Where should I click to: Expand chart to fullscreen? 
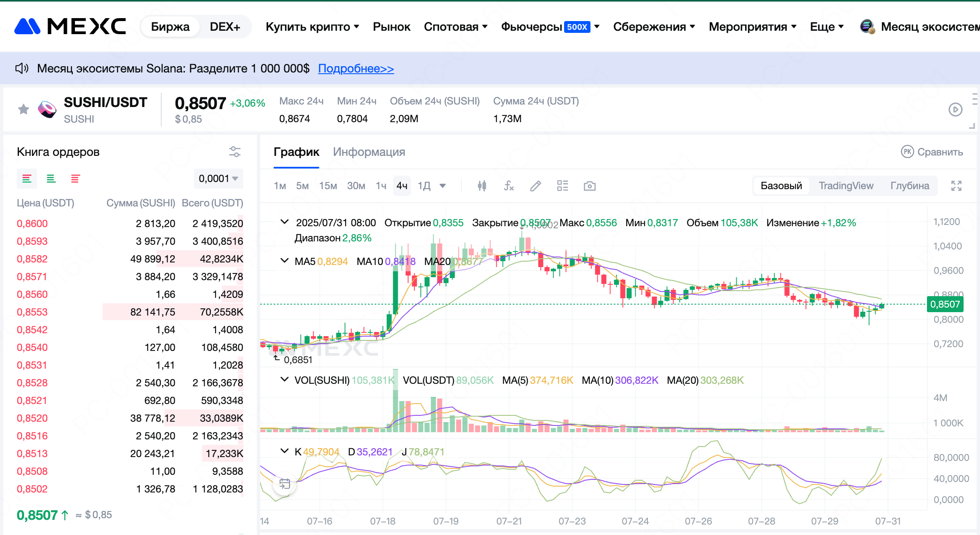pyautogui.click(x=956, y=186)
